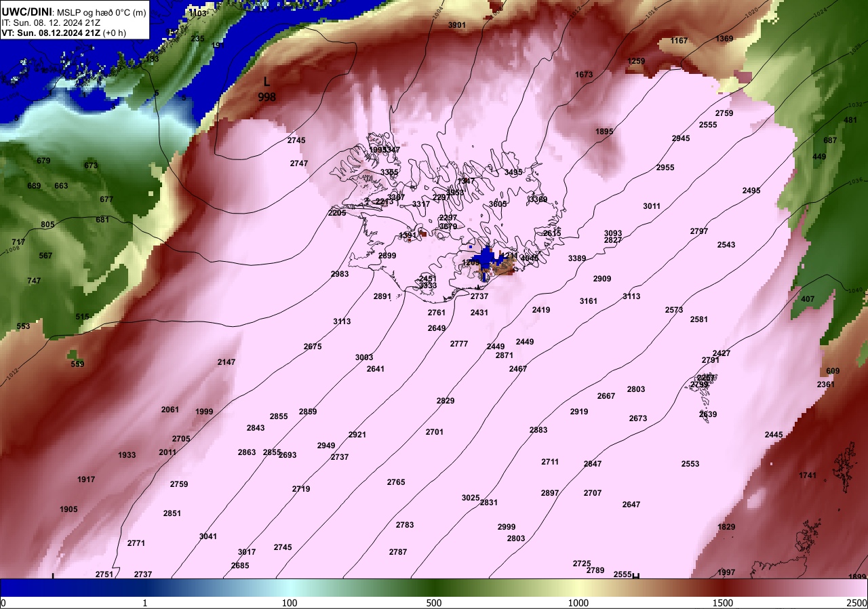The width and height of the screenshot is (868, 609).
Task: Click the '2949' value label
Action: click(326, 446)
